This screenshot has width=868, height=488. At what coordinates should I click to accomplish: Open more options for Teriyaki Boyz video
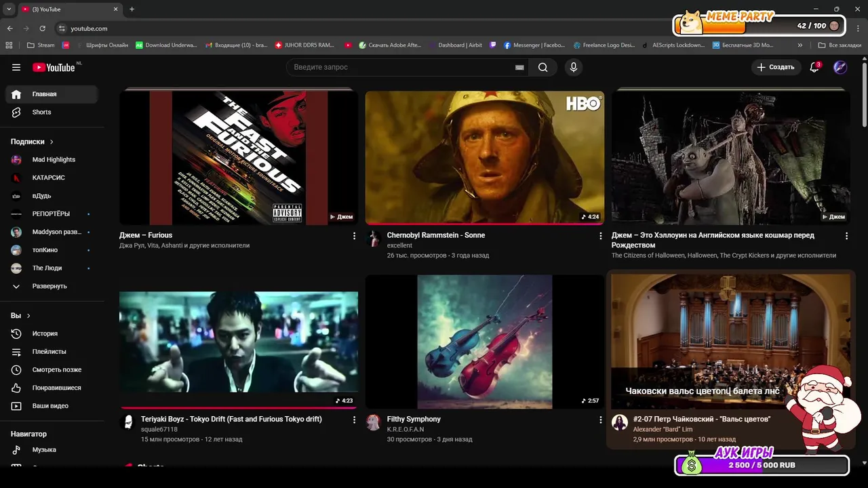354,420
